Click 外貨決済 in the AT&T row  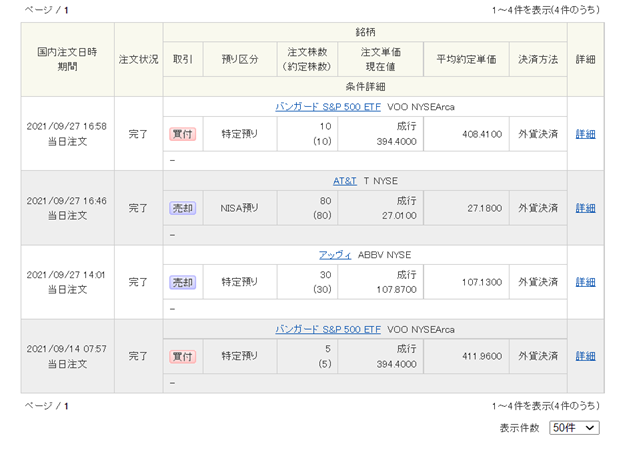point(538,208)
